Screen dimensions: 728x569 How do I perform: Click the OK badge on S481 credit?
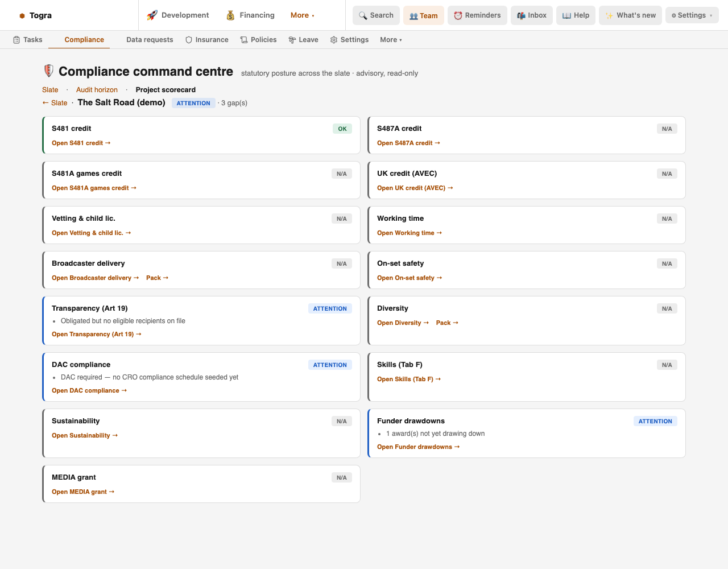[342, 129]
